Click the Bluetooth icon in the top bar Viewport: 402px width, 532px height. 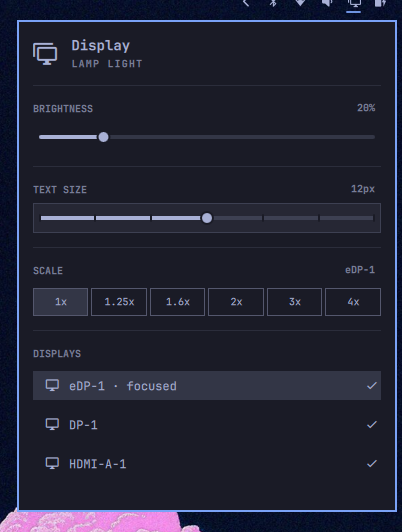[x=273, y=3]
